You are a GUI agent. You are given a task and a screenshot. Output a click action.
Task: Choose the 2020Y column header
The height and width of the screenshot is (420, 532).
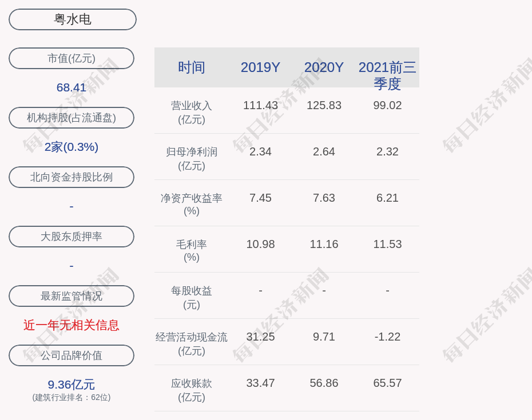pos(324,67)
